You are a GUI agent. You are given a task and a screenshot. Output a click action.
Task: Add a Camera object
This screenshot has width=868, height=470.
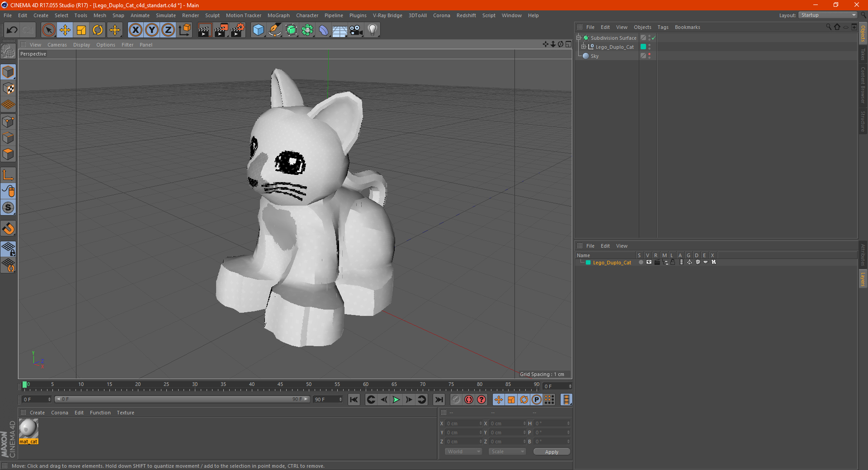click(356, 30)
